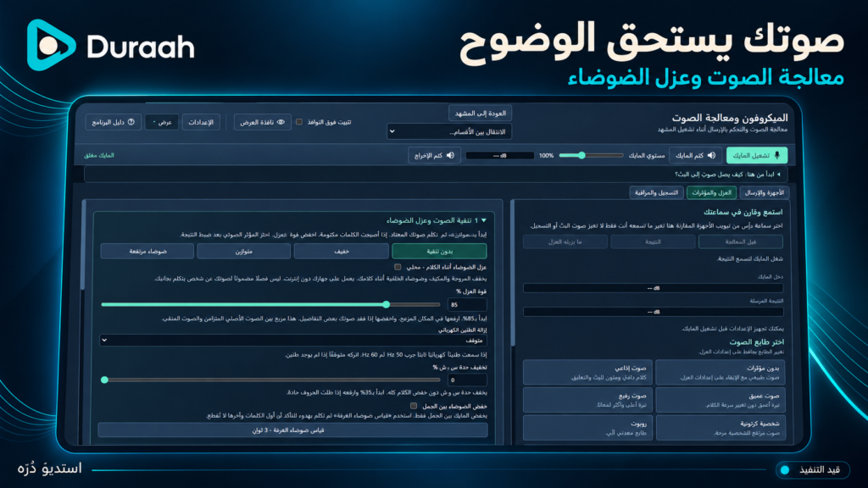The height and width of the screenshot is (488, 868).
Task: Click the اختر طابع الصوت heading
Action: (x=756, y=342)
